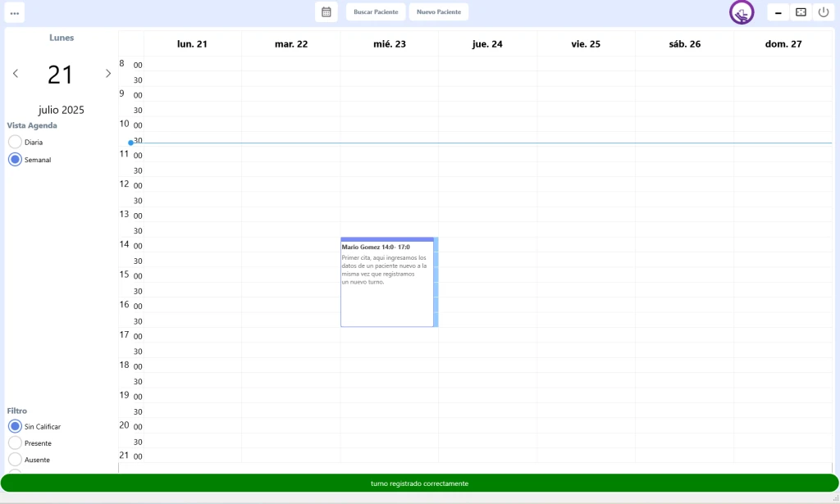Click the green 'turno registrado correctamente' notification
Image resolution: width=840 pixels, height=504 pixels.
419,484
